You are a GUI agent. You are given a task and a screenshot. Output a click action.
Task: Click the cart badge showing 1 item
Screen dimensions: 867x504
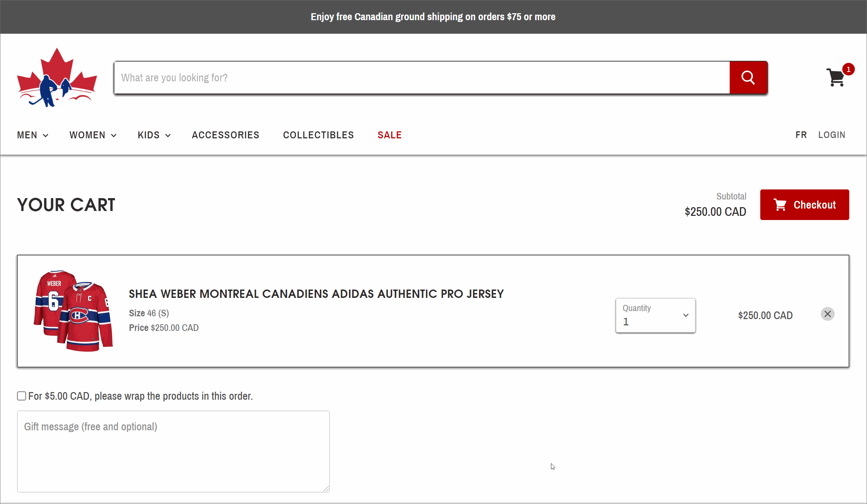coord(849,69)
